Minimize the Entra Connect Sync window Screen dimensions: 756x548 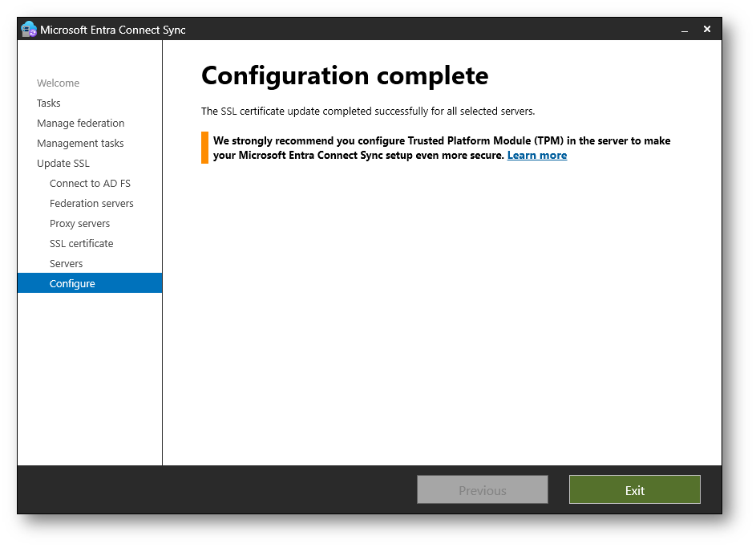coord(684,30)
